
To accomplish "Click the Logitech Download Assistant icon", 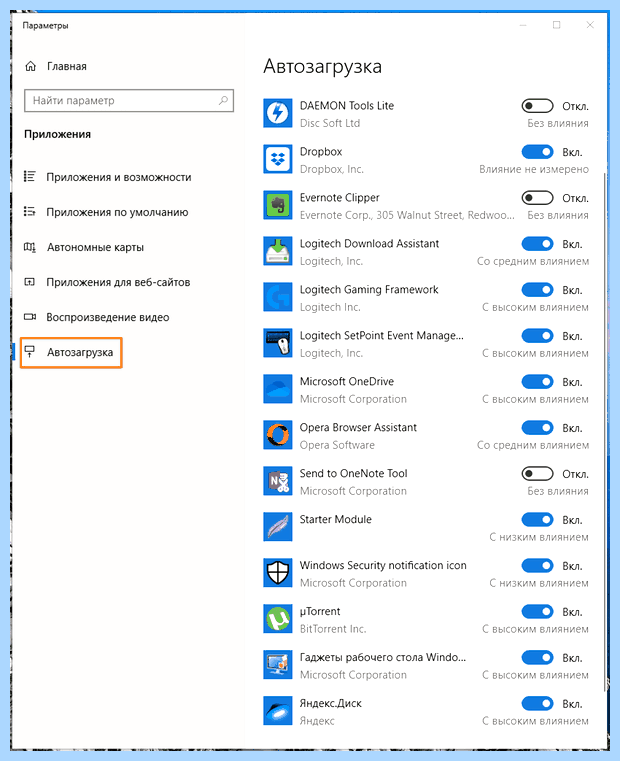I will 278,251.
